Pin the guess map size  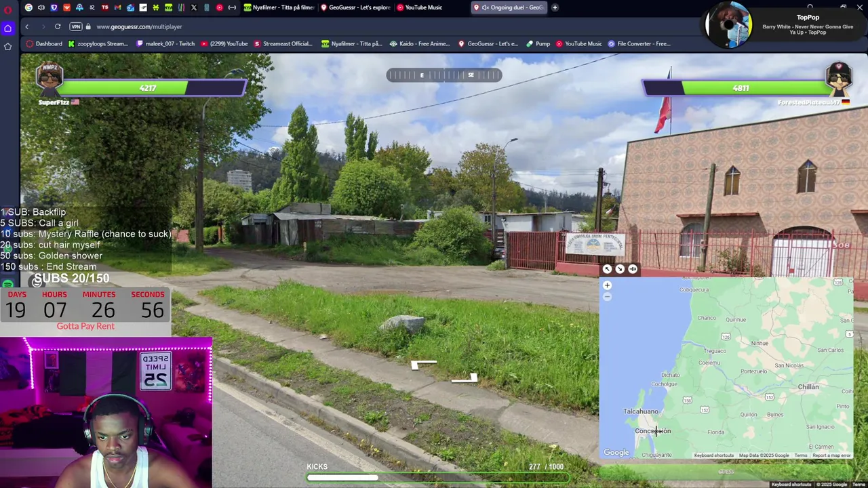pyautogui.click(x=633, y=269)
